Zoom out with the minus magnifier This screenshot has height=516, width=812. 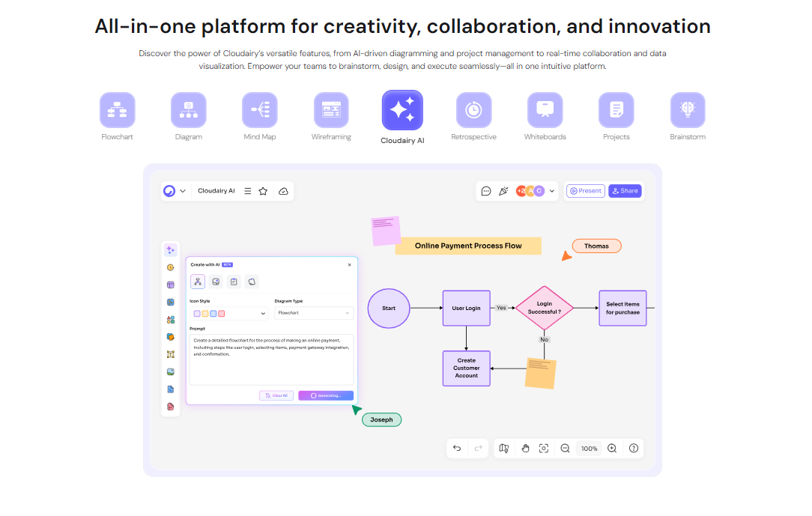[x=565, y=448]
